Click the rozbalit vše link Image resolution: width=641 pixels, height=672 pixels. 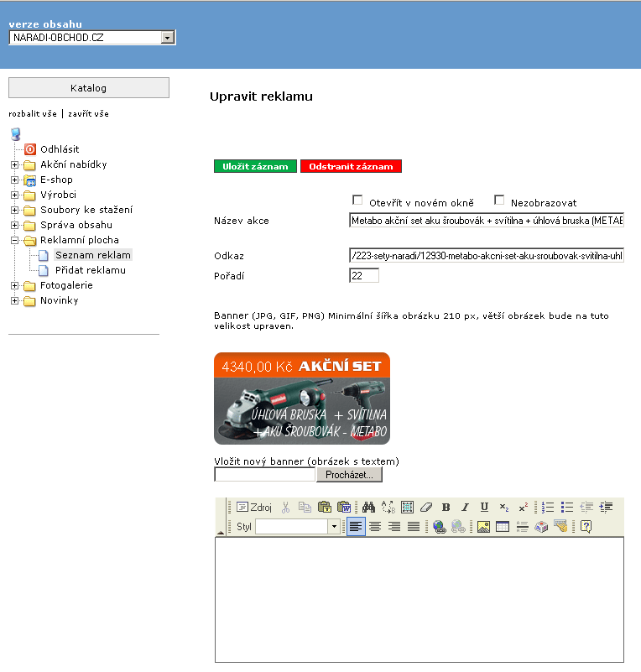point(33,113)
